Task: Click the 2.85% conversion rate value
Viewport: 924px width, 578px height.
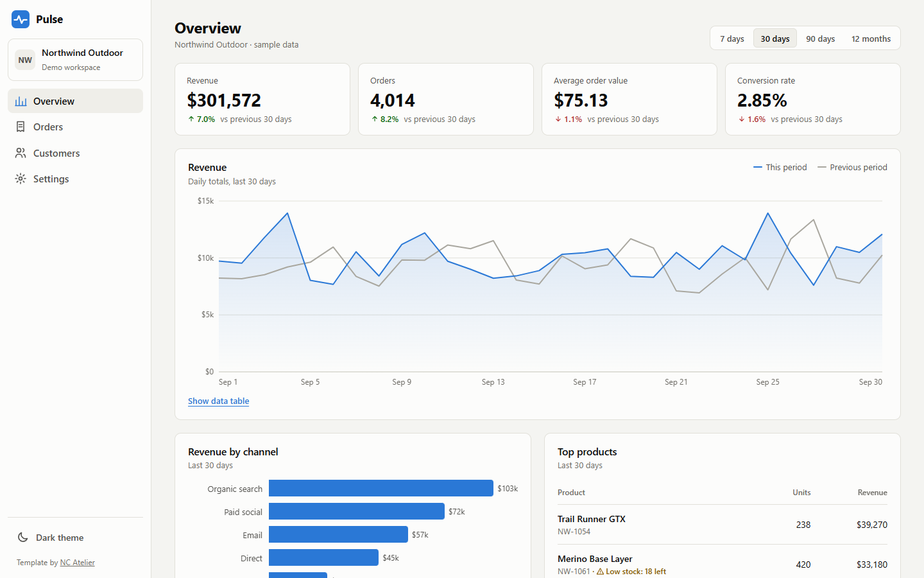Action: [x=762, y=100]
